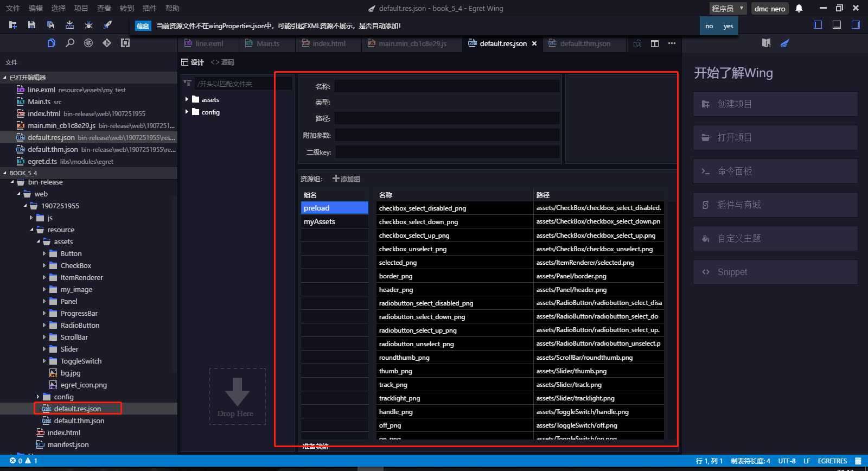Switch to the 设计 design view
Screen dimensions: 868x471
click(x=193, y=62)
